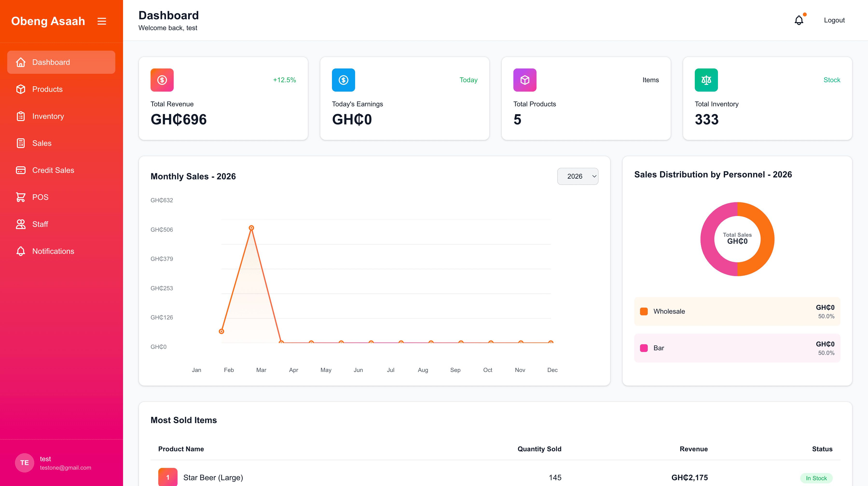This screenshot has width=868, height=486.
Task: Click the notification bell with orange dot
Action: 799,20
